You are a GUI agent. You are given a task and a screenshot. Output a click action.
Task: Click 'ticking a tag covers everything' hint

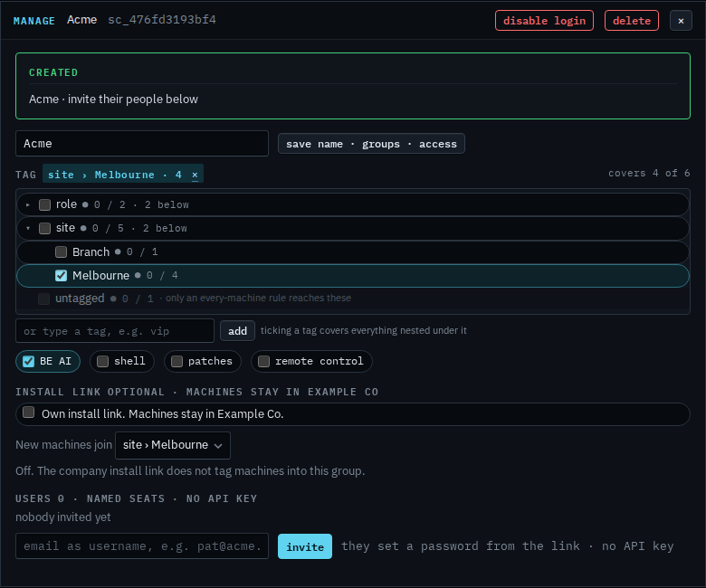coord(363,330)
